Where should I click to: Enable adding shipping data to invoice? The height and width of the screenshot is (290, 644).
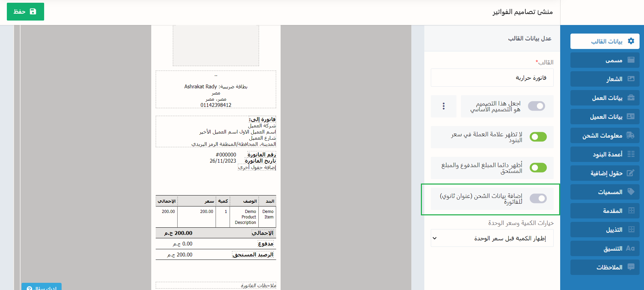tap(538, 198)
